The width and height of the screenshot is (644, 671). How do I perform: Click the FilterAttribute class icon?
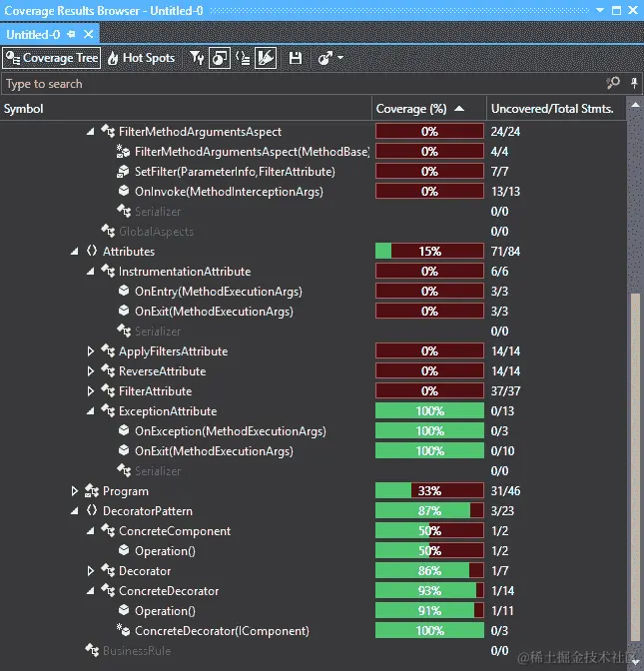pyautogui.click(x=108, y=390)
